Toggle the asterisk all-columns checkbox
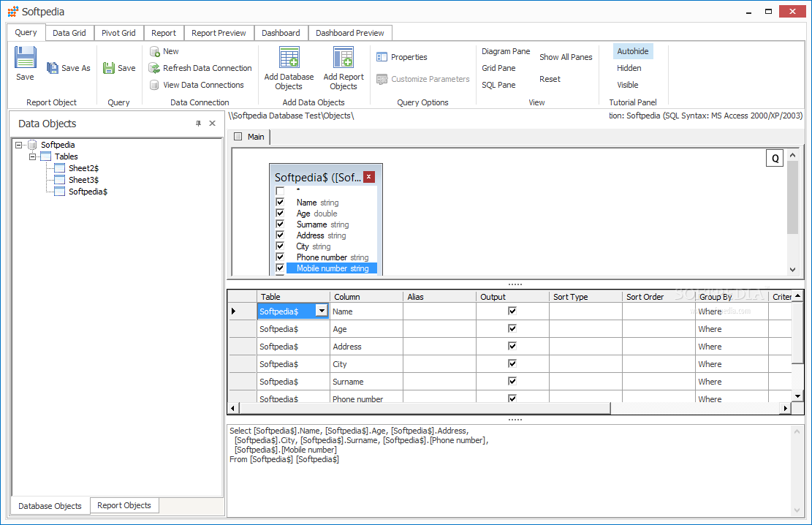 click(x=280, y=191)
